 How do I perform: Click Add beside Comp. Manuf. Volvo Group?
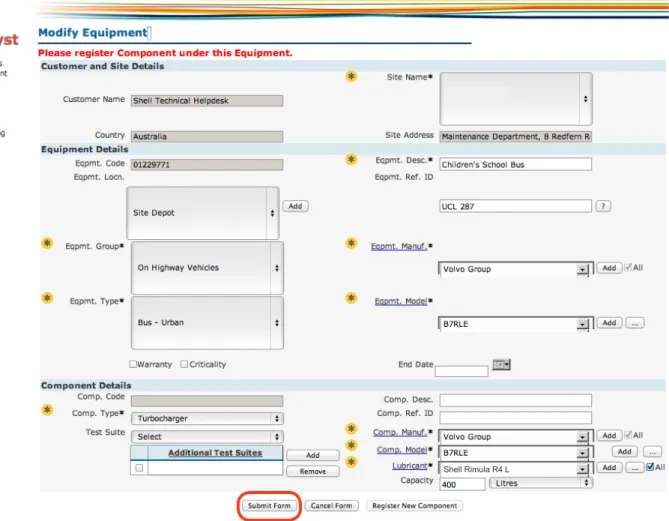(609, 435)
